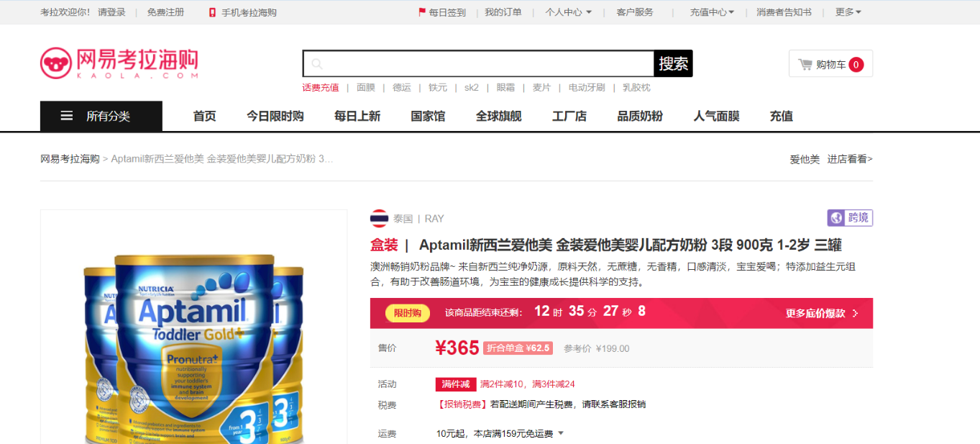Click the 乳胶枕 hot search keyword
980x444 pixels.
click(636, 88)
